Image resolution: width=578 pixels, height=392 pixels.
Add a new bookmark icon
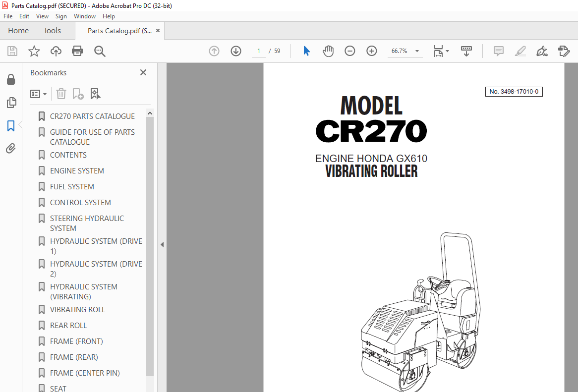[x=78, y=94]
